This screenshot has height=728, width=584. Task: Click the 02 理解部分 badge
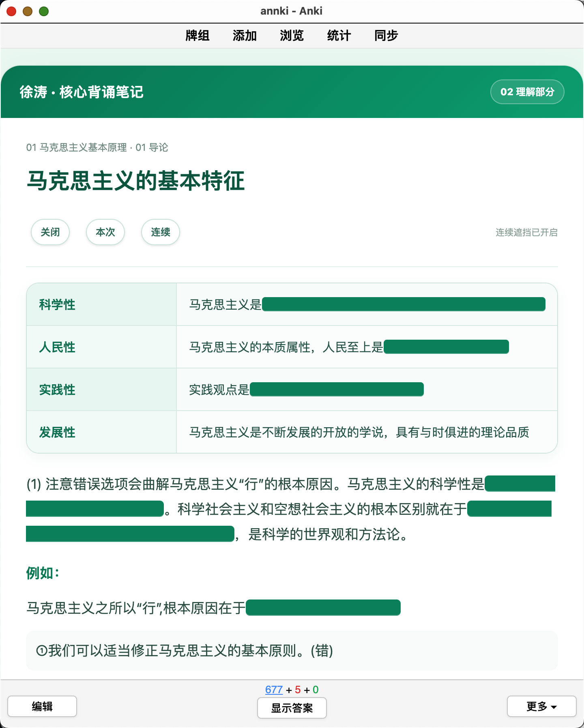[527, 92]
